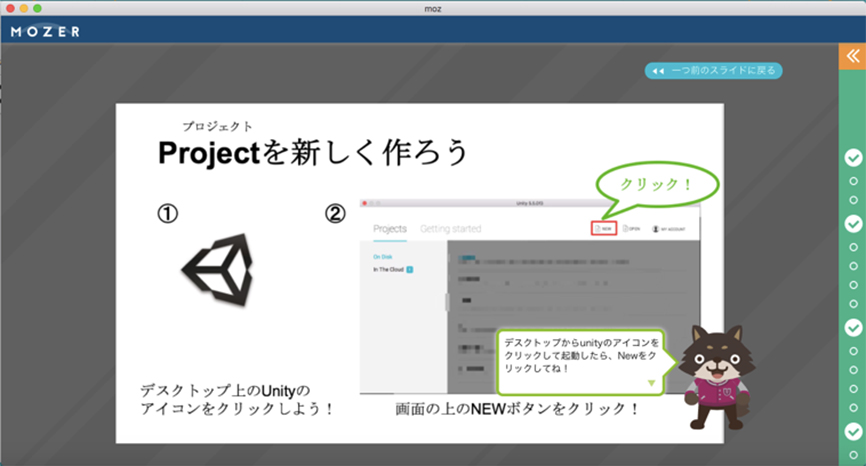866x466 pixels.
Task: Minimize the moz window with yellow button
Action: [x=24, y=8]
